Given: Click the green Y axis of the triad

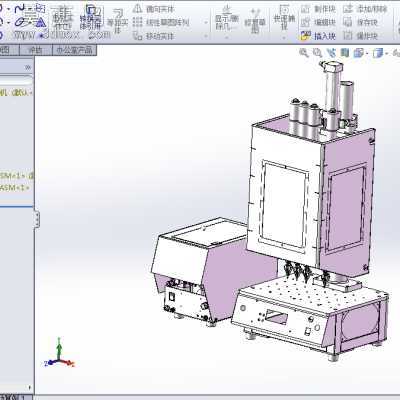Looking at the screenshot, I should click(59, 348).
